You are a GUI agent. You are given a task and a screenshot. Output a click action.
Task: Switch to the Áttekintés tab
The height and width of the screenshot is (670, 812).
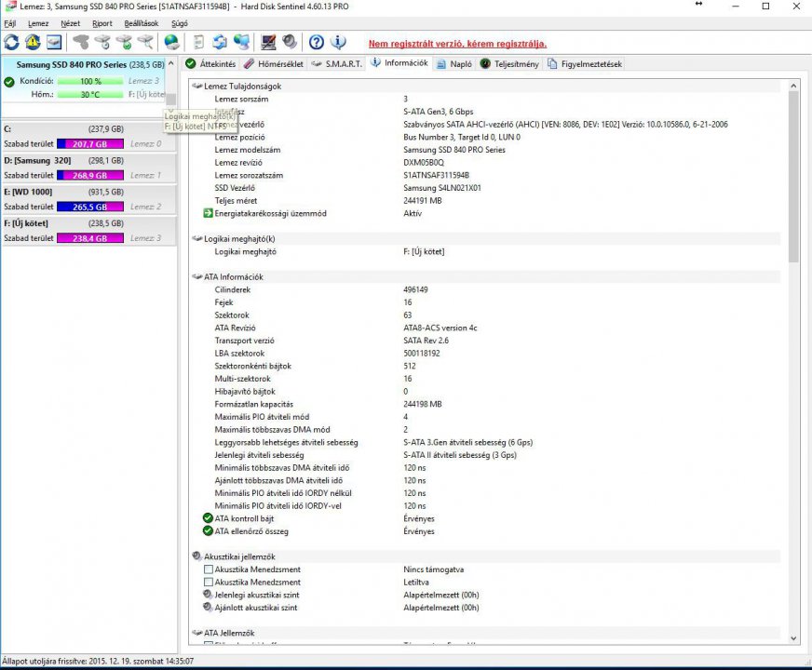(x=210, y=63)
